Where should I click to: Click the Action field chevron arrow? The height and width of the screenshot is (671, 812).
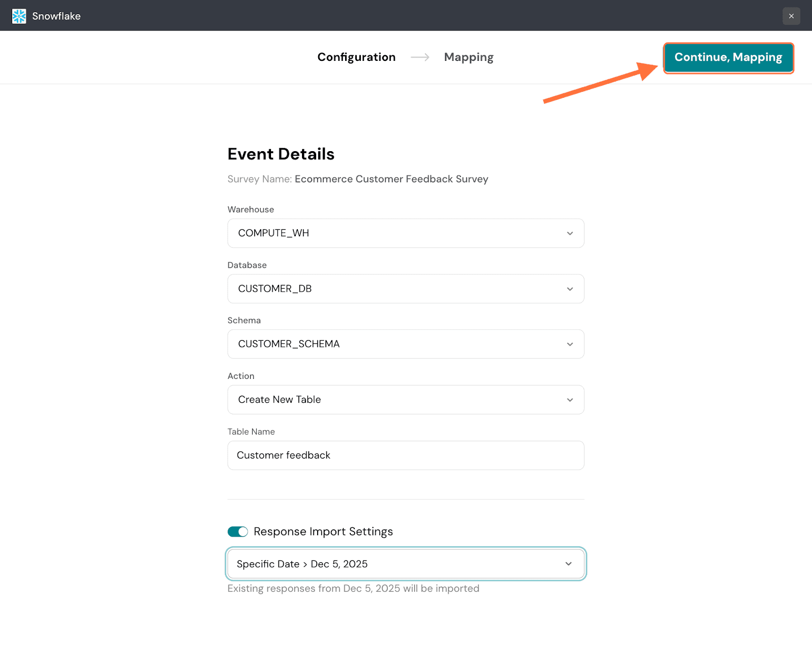[570, 400]
